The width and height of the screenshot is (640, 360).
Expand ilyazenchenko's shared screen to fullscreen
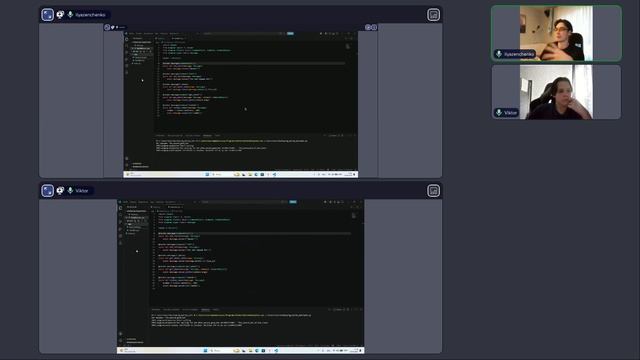[47, 15]
